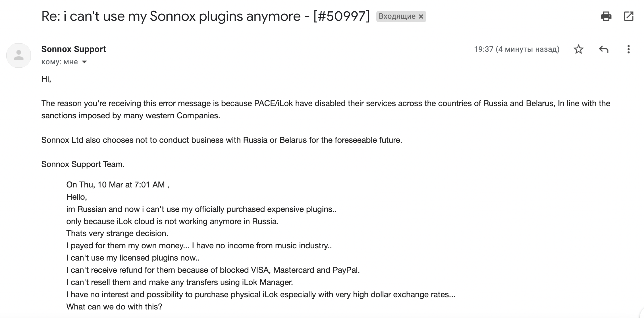Click the 'кому: мне' recipient text
The image size is (644, 318).
tap(59, 62)
